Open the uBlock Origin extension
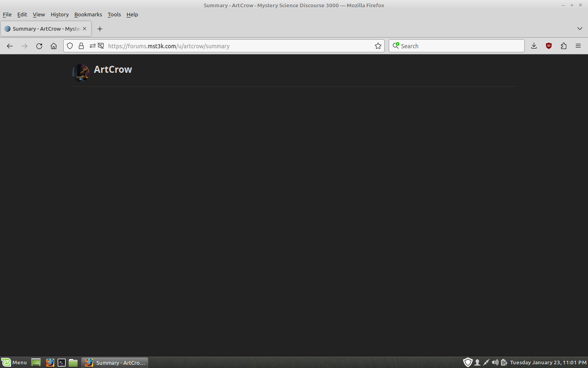The image size is (588, 368). (x=549, y=46)
